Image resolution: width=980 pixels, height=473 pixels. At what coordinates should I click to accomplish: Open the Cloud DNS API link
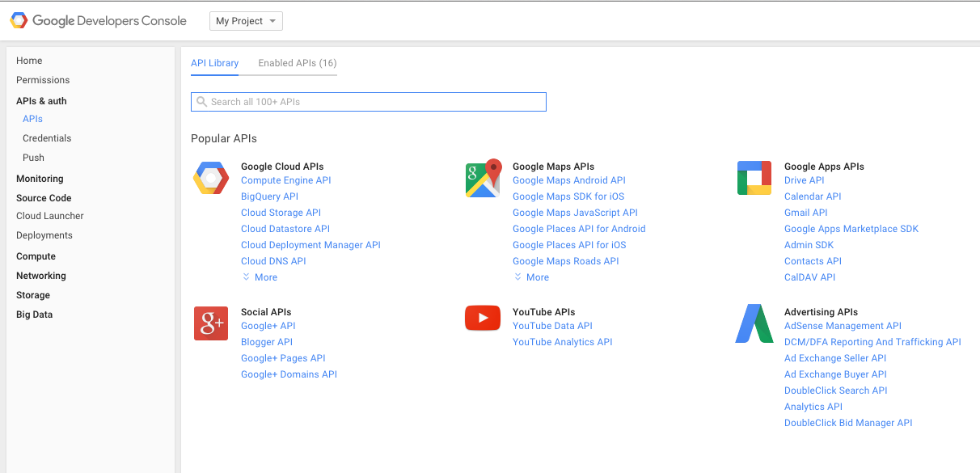pos(273,261)
